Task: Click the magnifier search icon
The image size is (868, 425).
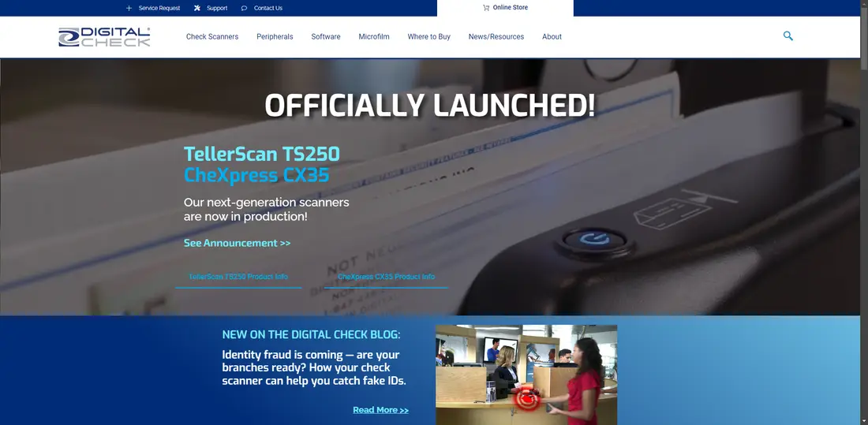Action: (x=788, y=36)
